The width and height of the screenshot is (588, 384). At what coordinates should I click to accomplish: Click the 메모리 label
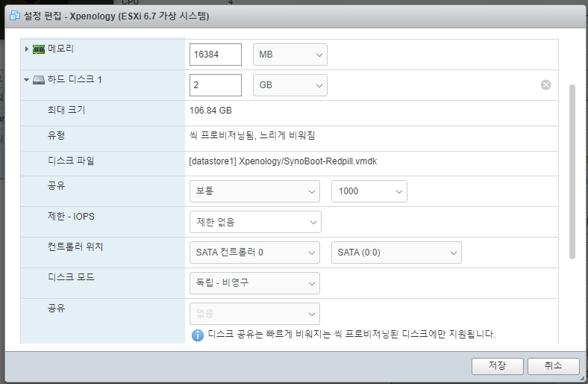pos(60,49)
